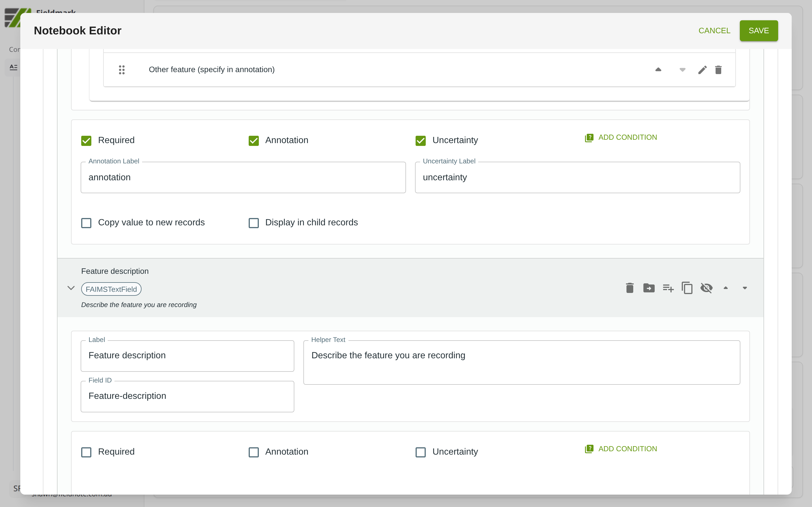Delete the Feature description field

(x=630, y=288)
